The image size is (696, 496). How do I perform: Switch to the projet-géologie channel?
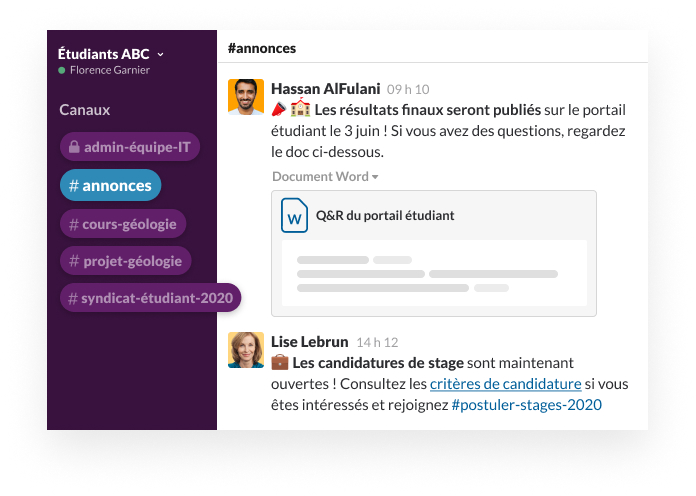125,261
